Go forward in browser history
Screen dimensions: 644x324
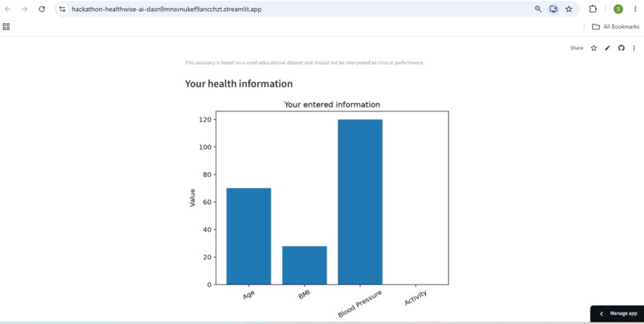click(25, 9)
